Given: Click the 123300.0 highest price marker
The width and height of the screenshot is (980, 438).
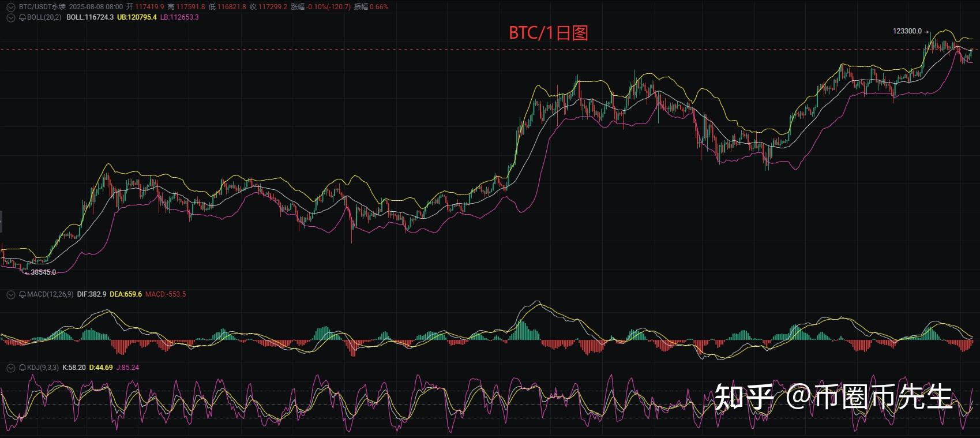Looking at the screenshot, I should tap(907, 31).
